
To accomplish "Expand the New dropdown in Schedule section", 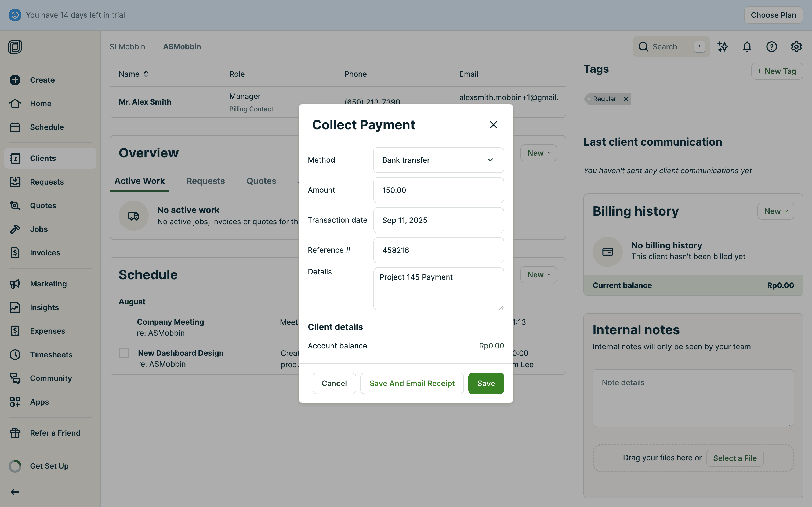I will (x=539, y=275).
